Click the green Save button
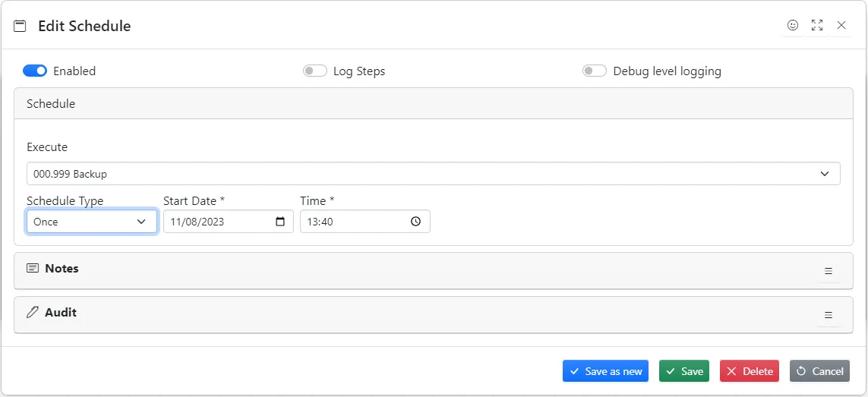This screenshot has width=868, height=397. tap(684, 371)
